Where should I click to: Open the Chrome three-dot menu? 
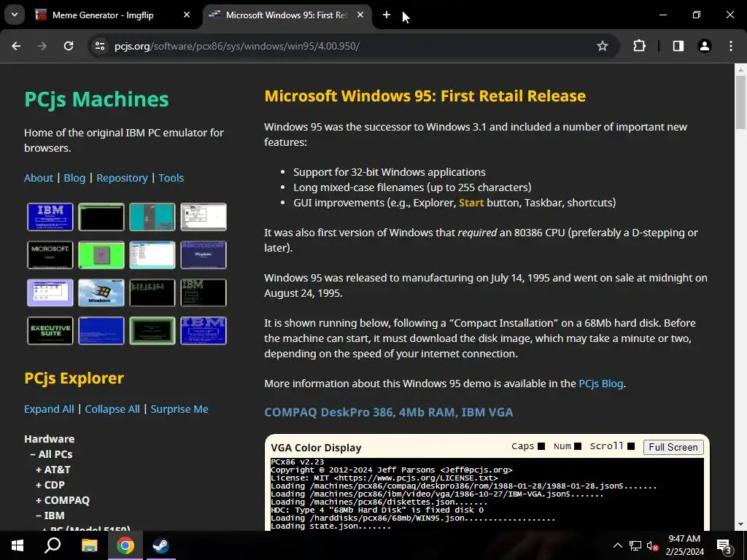731,46
